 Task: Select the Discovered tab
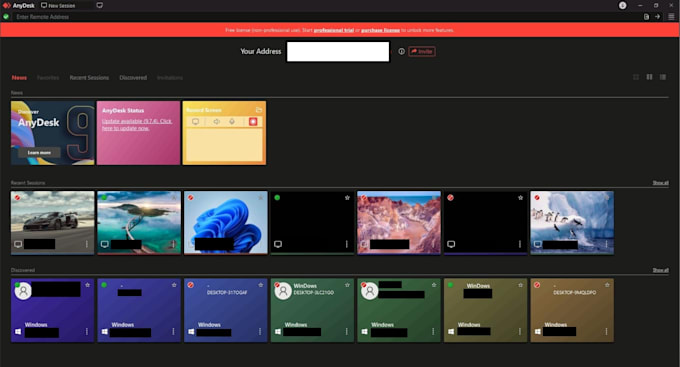pyautogui.click(x=133, y=78)
